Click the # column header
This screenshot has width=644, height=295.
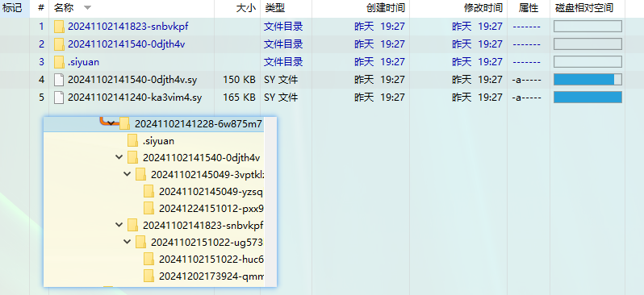click(40, 8)
